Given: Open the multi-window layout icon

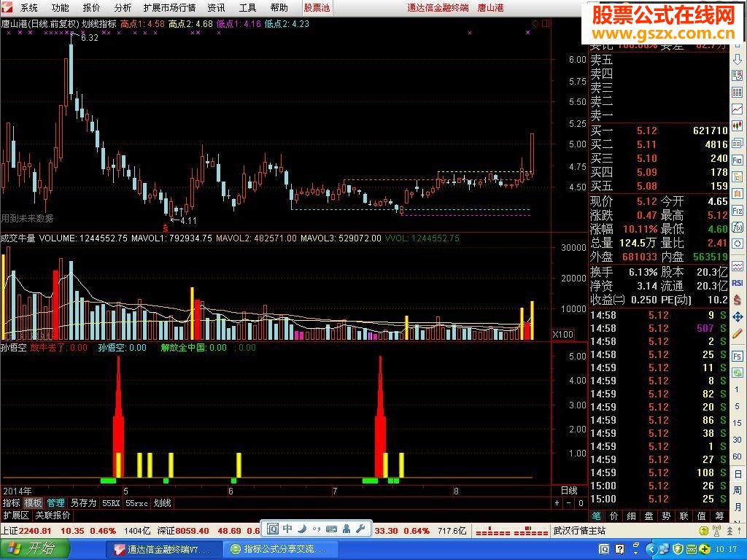Looking at the screenshot, I should [737, 143].
